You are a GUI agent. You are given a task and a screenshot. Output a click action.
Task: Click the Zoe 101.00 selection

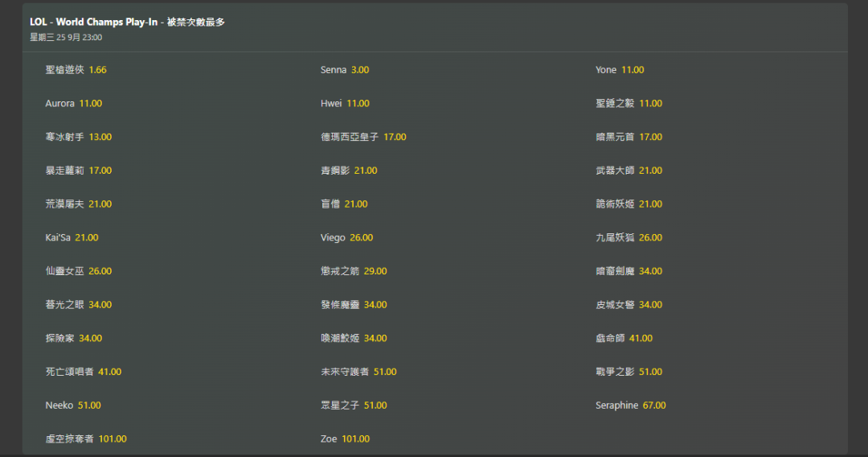[345, 439]
